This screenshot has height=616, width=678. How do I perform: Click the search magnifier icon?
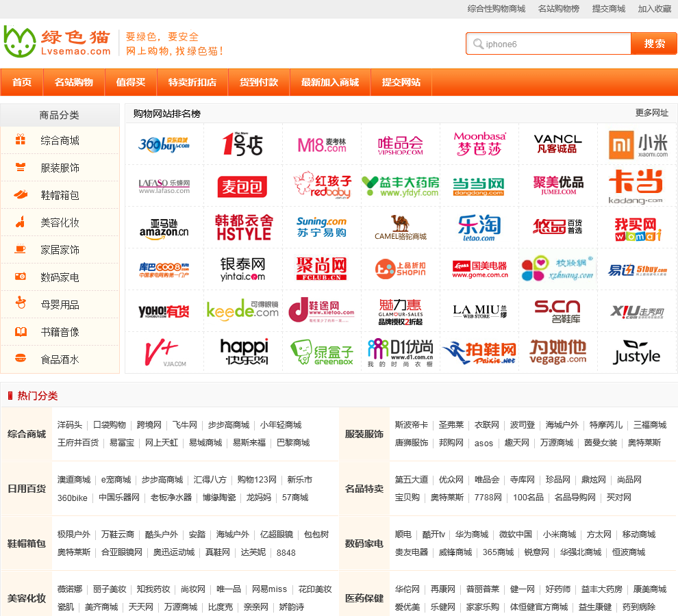(x=478, y=44)
